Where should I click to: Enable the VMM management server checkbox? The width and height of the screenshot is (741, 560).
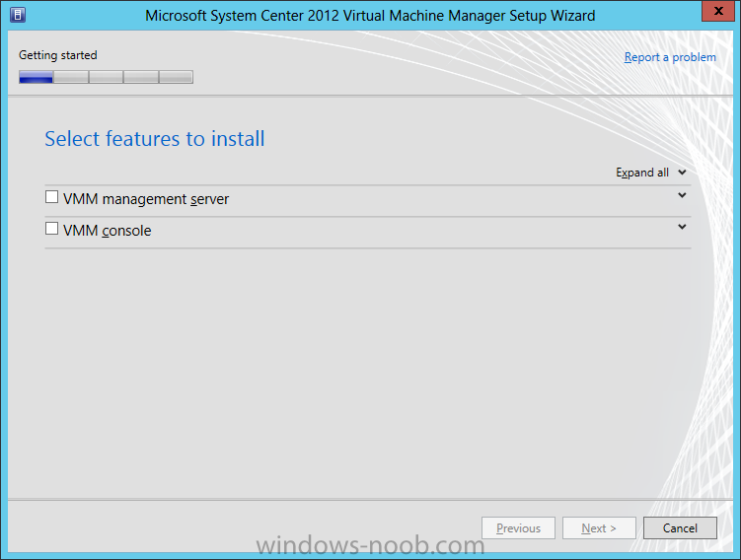[51, 197]
